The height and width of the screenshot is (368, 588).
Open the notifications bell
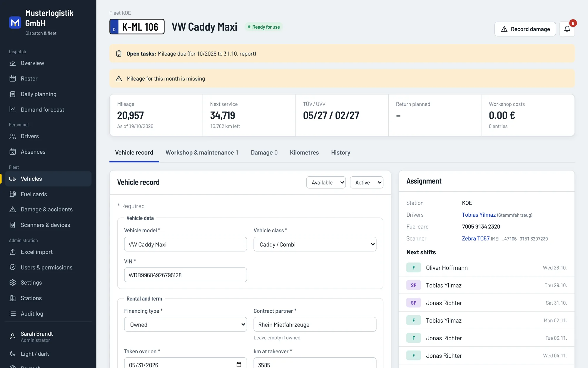[x=567, y=29]
